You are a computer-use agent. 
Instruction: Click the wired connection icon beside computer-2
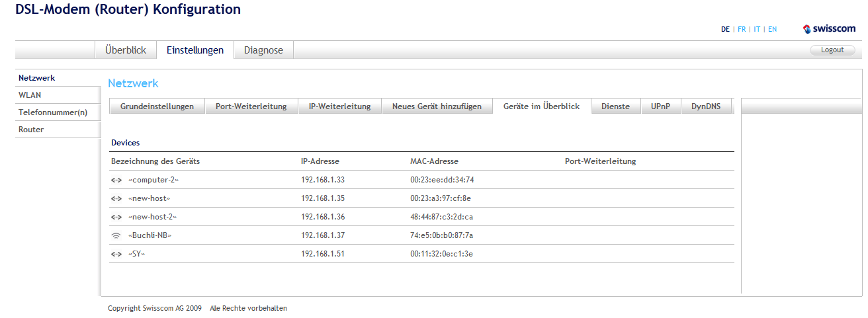click(x=116, y=180)
